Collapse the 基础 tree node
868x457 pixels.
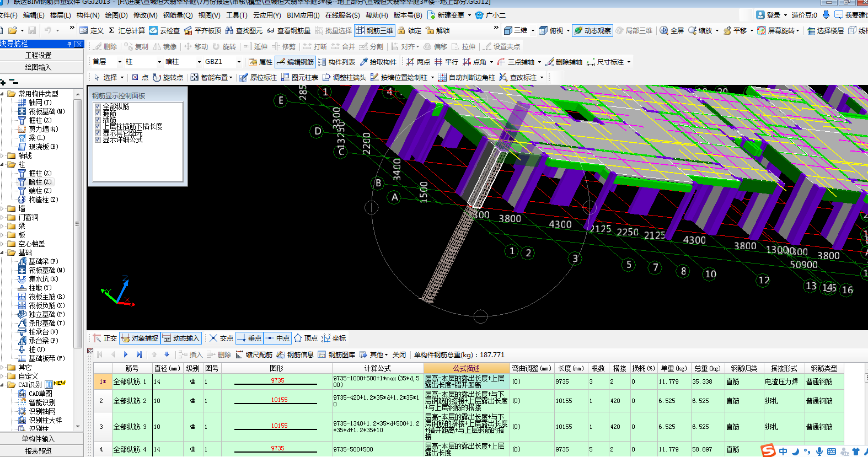3,252
